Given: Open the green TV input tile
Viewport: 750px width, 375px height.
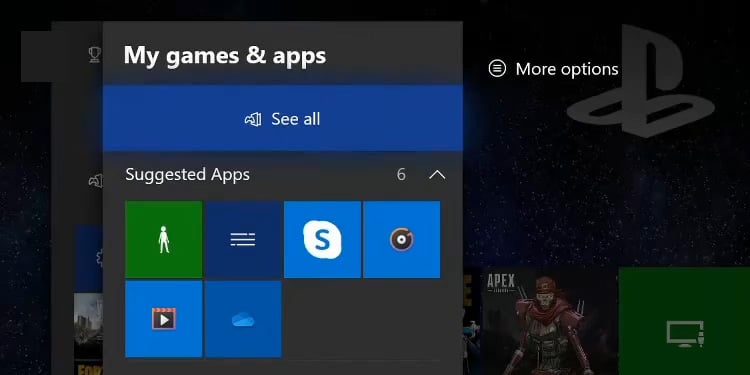Looking at the screenshot, I should tap(684, 321).
